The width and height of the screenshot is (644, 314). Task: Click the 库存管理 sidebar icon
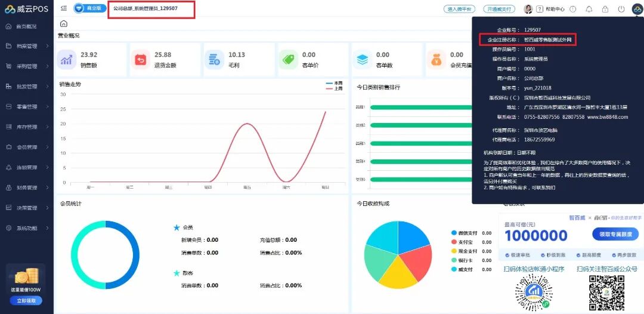coord(8,127)
